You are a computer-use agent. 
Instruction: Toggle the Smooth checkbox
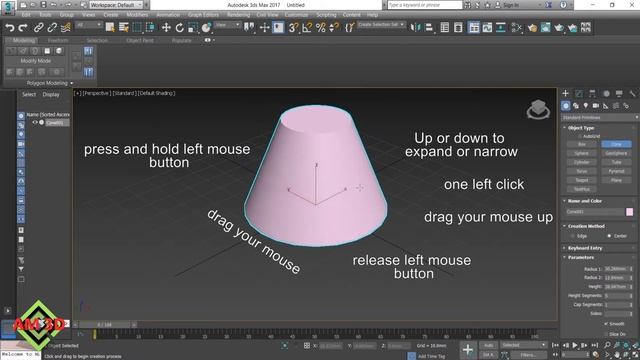tap(606, 324)
